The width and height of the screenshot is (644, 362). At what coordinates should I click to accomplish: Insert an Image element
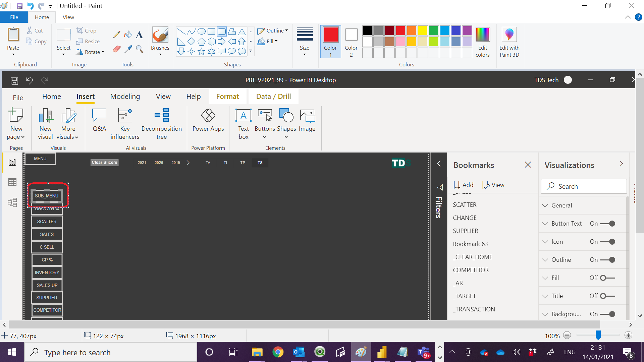pyautogui.click(x=307, y=120)
